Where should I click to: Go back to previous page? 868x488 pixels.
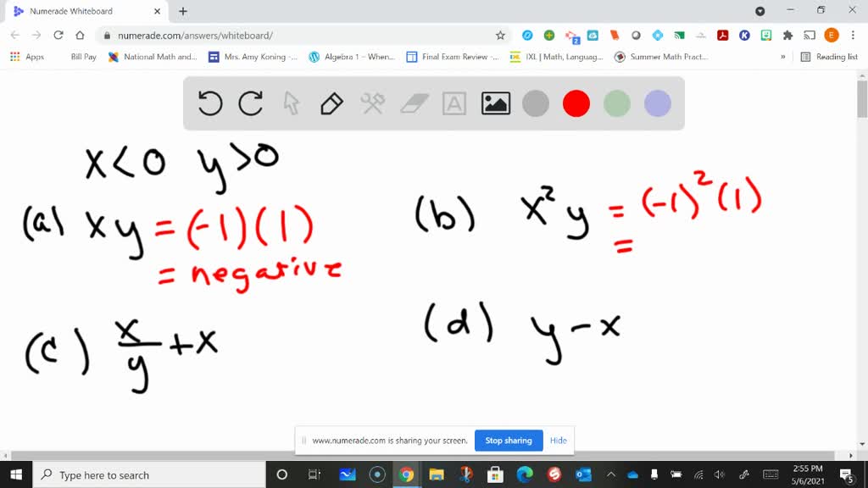(15, 36)
